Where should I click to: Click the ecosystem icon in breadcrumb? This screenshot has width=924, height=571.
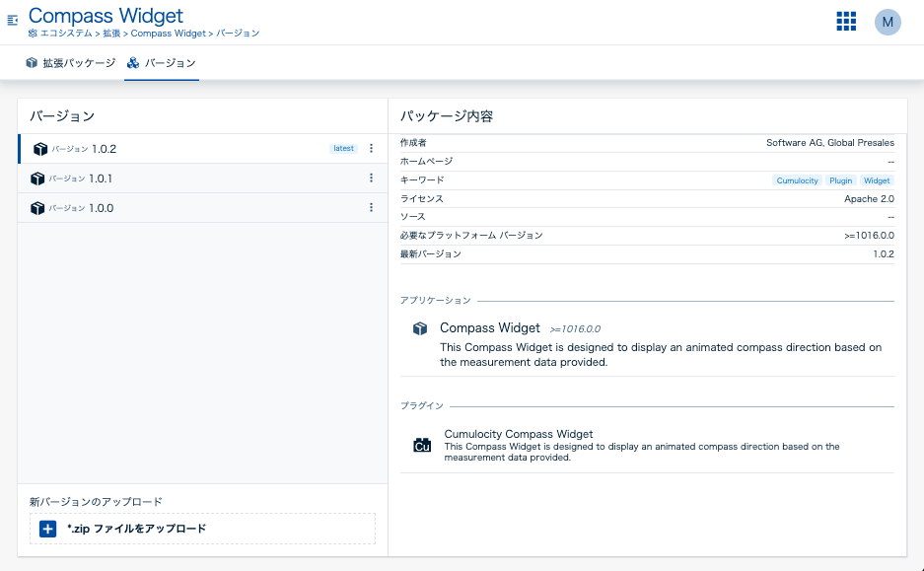(33, 34)
